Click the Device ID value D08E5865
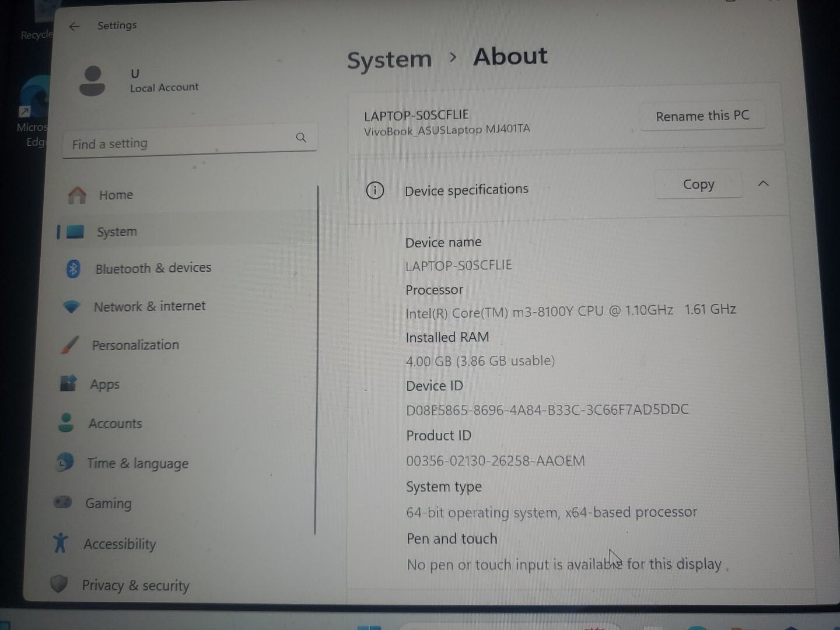 pyautogui.click(x=547, y=409)
